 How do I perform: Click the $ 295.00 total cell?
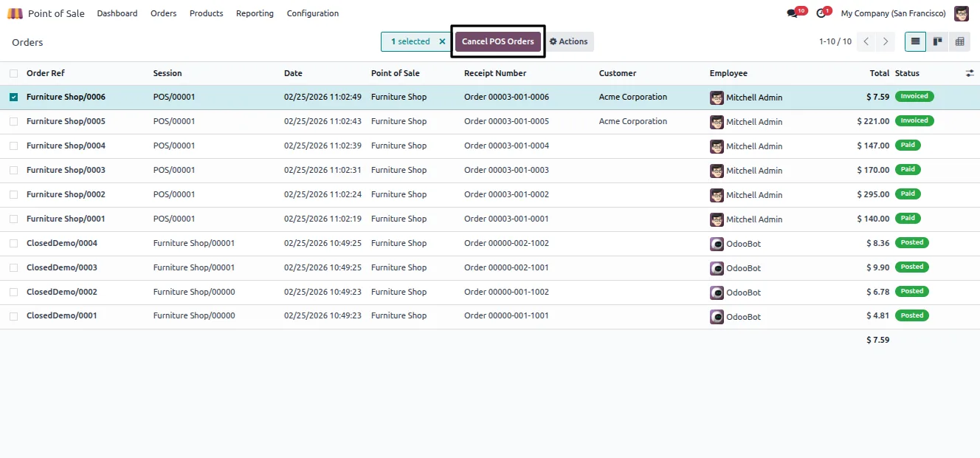tap(873, 194)
